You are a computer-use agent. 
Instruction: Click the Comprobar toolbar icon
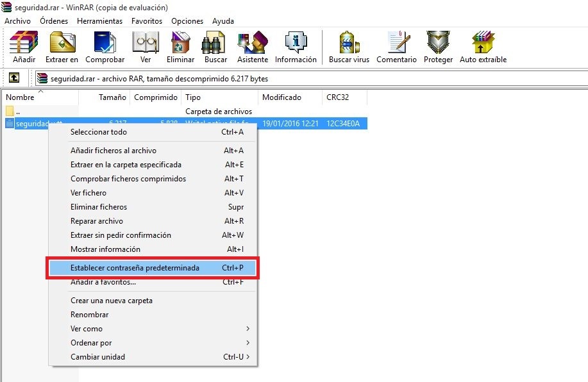click(x=105, y=42)
